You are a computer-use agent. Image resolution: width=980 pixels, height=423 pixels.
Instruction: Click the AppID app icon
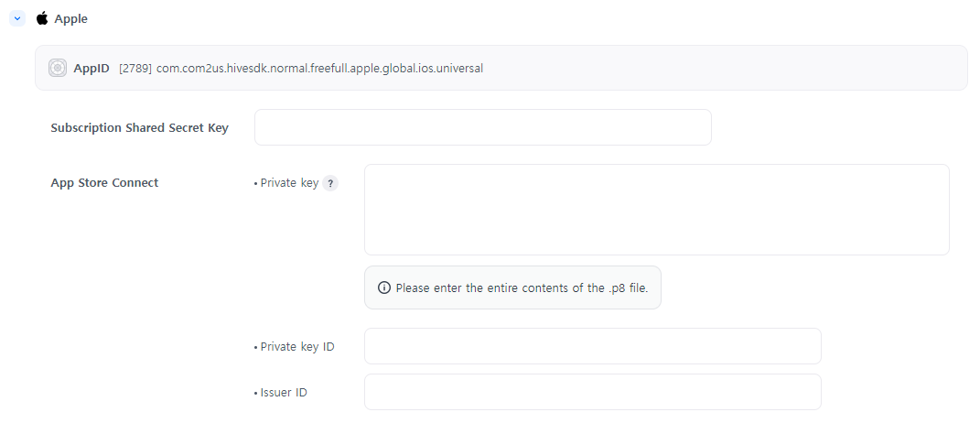(x=58, y=68)
